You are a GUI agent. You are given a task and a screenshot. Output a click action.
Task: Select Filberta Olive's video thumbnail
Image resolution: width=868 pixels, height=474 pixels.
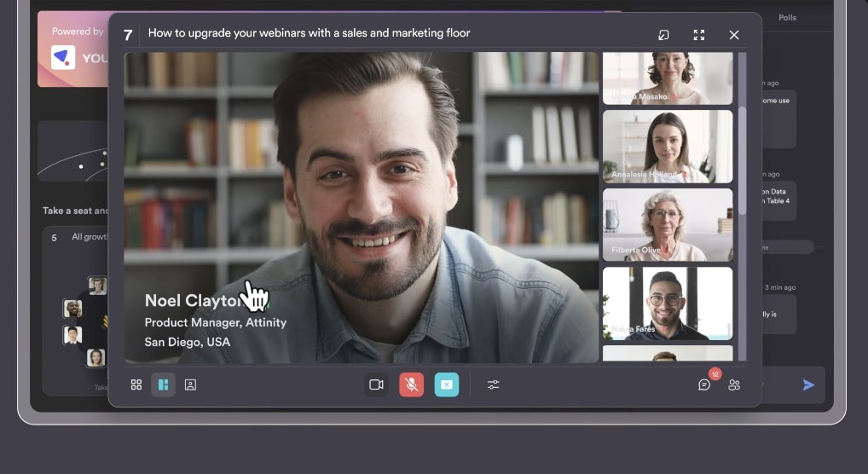point(667,224)
